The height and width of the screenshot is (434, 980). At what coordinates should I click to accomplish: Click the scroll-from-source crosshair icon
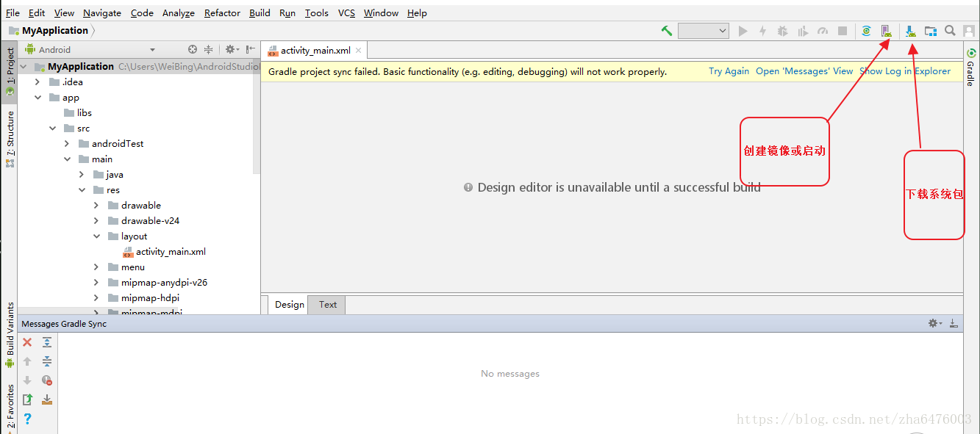(x=193, y=49)
